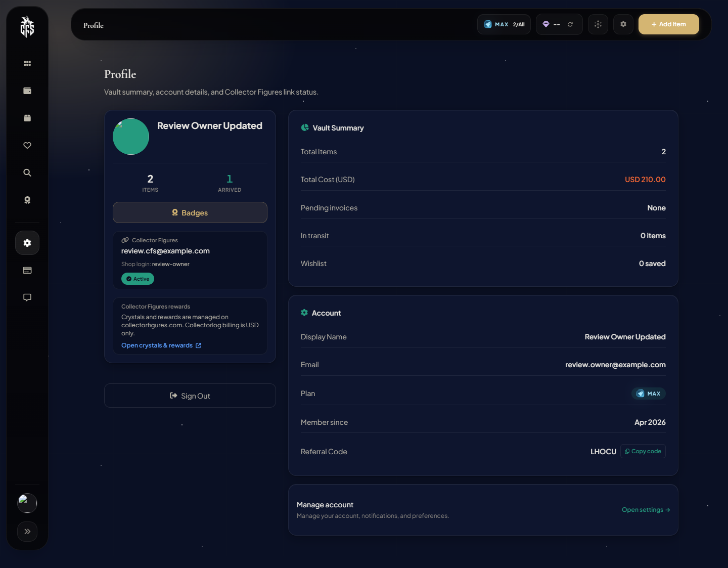This screenshot has width=728, height=568.
Task: Open the MAX 2/All plan badge
Action: 504,24
